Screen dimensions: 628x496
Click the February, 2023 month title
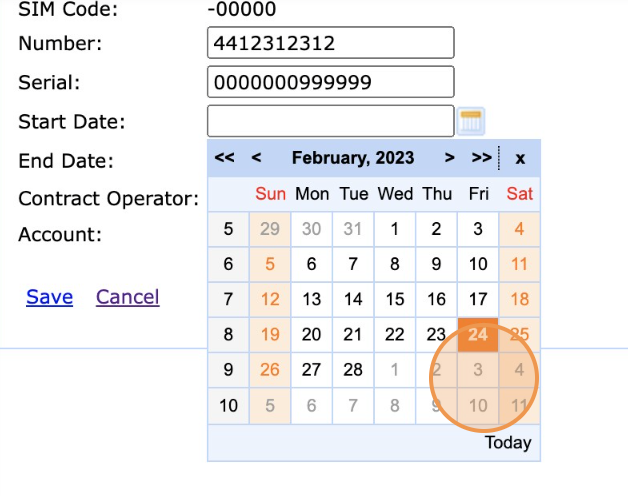click(x=352, y=158)
